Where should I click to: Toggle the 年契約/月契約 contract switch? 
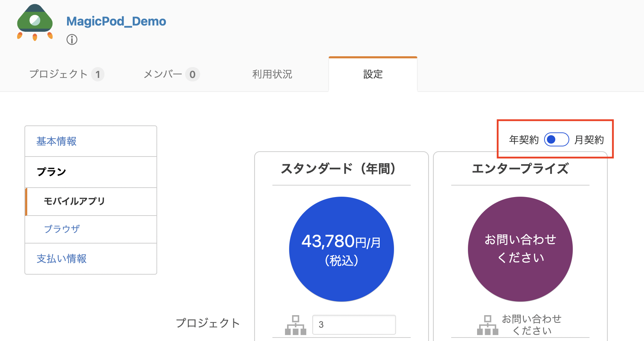point(556,140)
